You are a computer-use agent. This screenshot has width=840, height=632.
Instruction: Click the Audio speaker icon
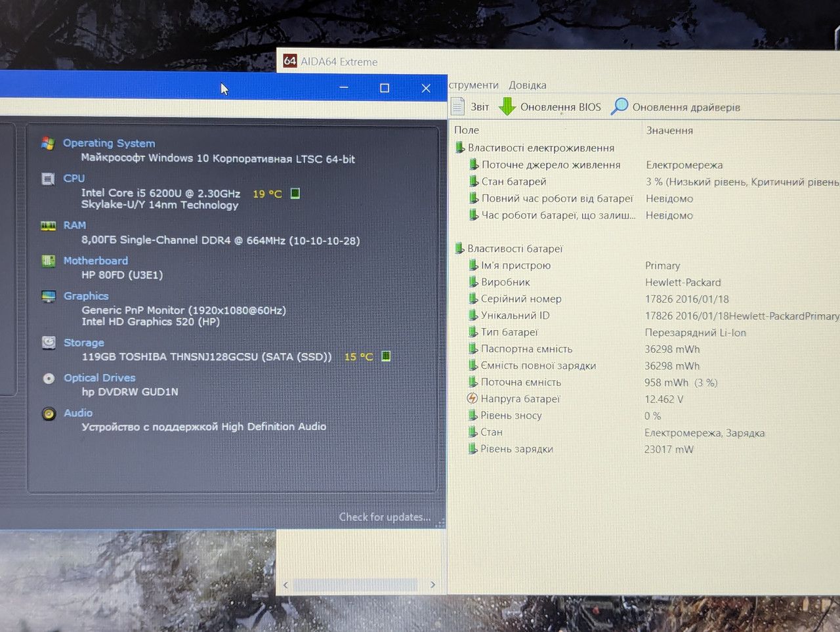tap(49, 413)
